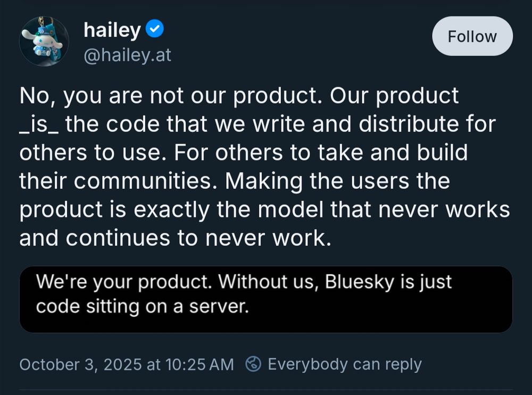The width and height of the screenshot is (532, 395).
Task: Click the Everybody can reply label
Action: (345, 365)
